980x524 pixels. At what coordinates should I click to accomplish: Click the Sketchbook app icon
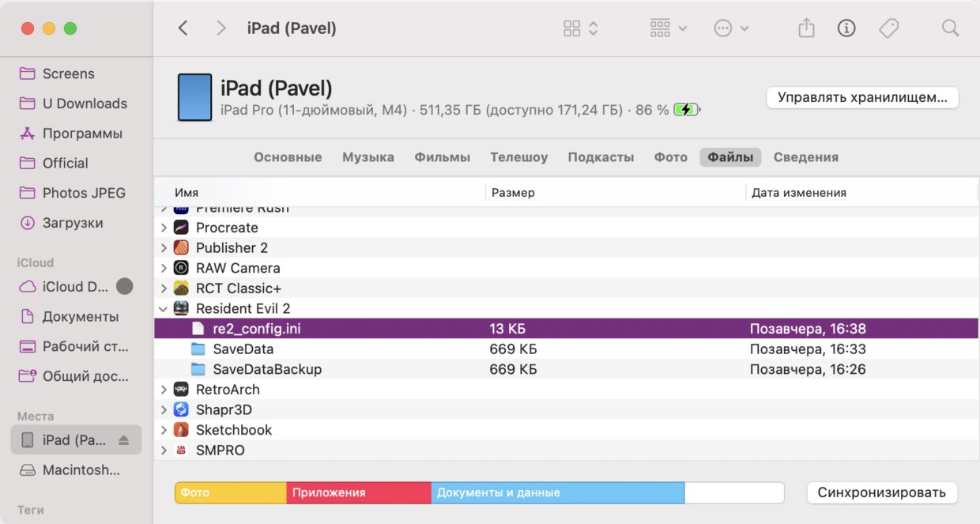tap(181, 430)
